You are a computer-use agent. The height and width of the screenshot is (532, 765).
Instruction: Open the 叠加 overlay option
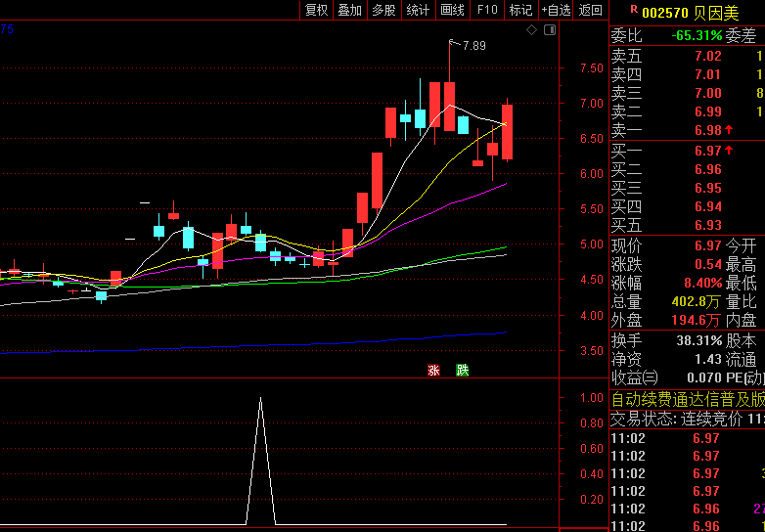350,10
